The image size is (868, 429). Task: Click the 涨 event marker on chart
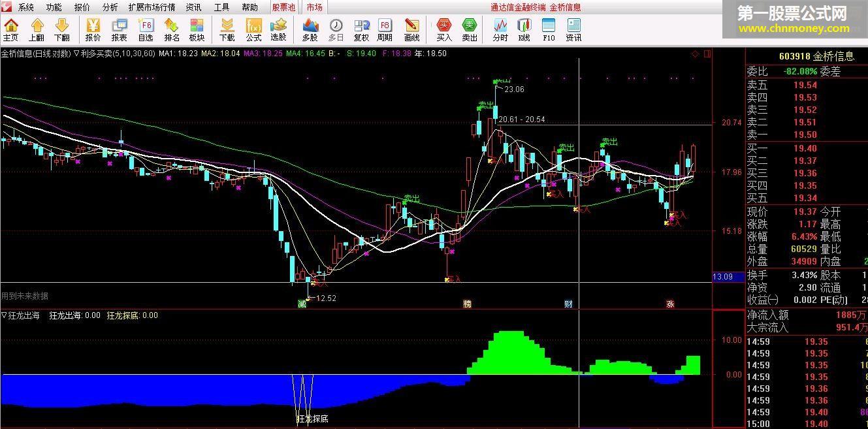coord(670,304)
